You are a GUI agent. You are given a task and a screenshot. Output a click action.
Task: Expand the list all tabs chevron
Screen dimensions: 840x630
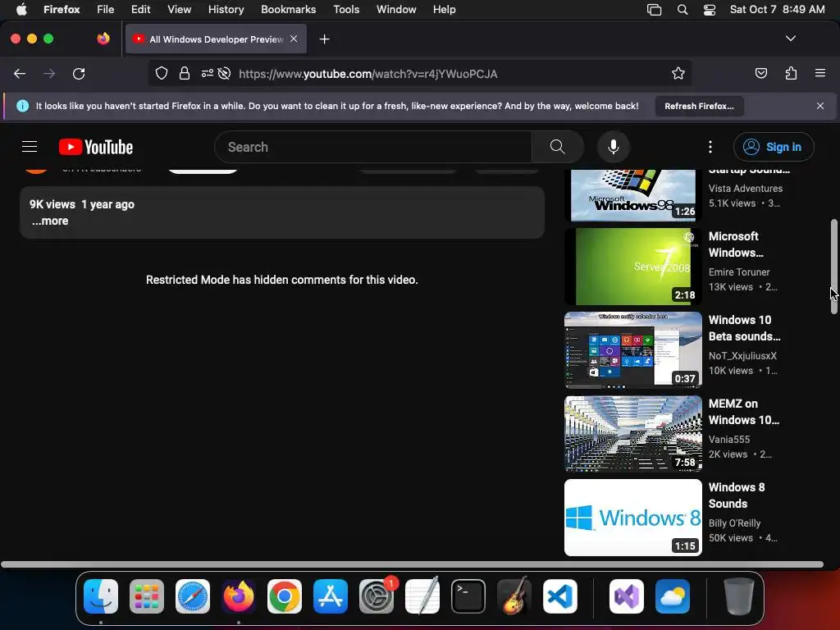[x=790, y=39]
